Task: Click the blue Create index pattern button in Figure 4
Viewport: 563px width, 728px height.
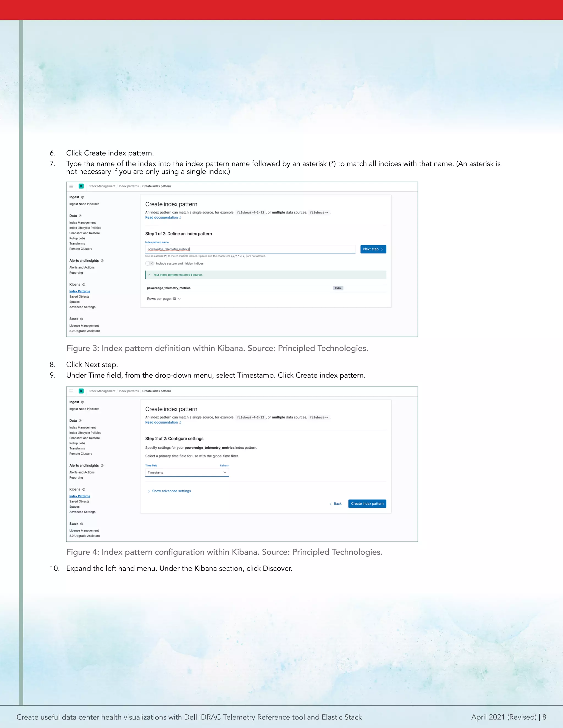Action: (367, 504)
